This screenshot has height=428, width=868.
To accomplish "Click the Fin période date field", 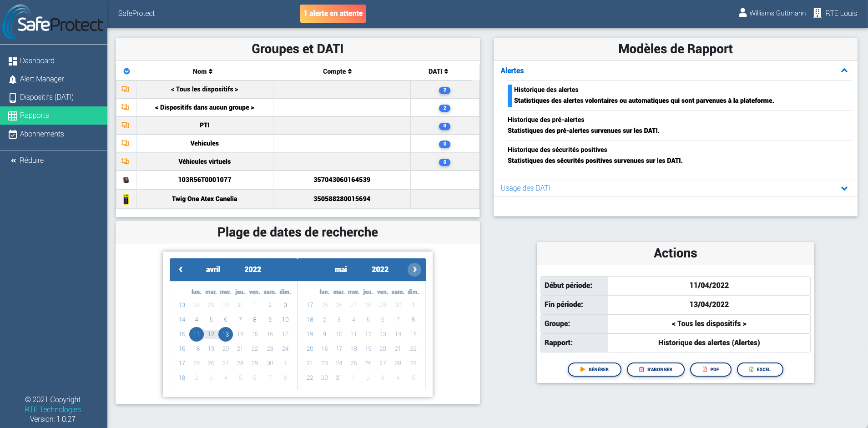I will click(709, 304).
